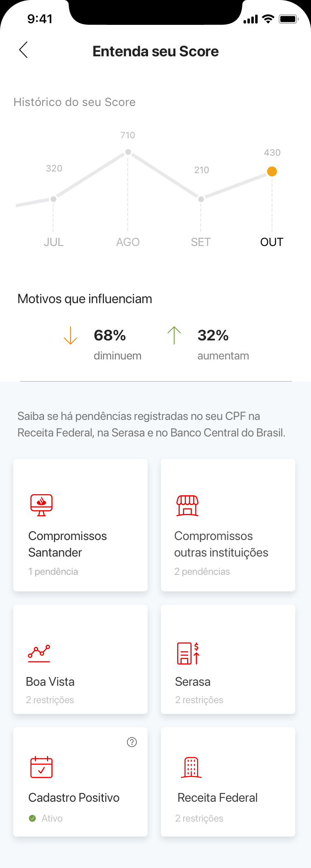The height and width of the screenshot is (868, 311).
Task: Select the AGO 710 point on the chart
Action: pos(128,152)
